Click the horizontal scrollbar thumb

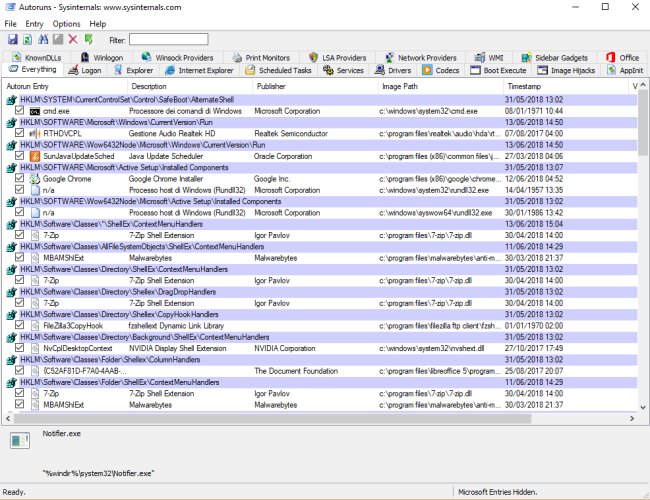point(272,418)
